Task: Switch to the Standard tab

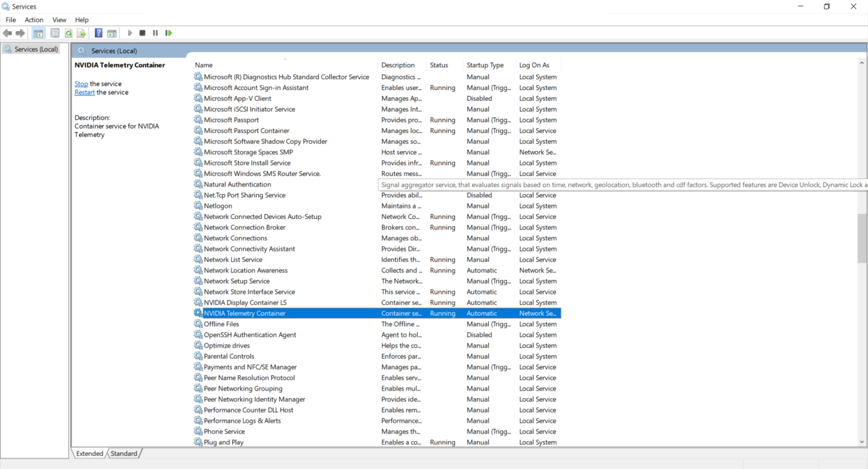Action: pos(124,453)
